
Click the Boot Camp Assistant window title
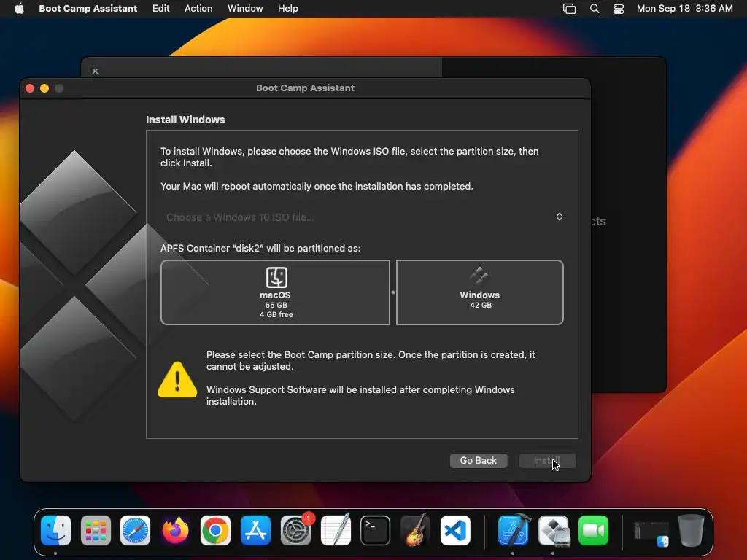tap(306, 88)
